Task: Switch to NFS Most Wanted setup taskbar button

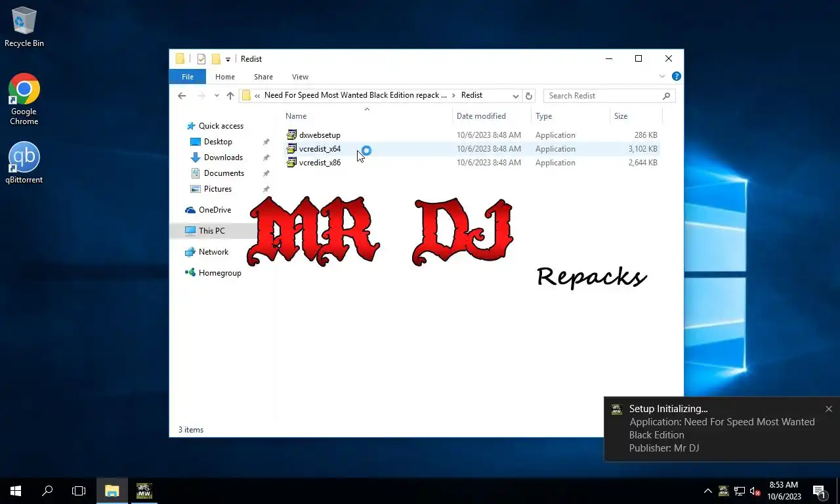Action: point(144,491)
